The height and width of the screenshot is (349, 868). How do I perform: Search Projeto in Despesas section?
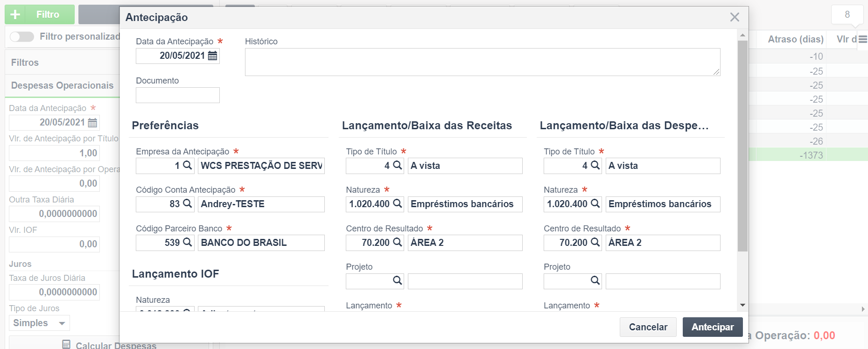(x=595, y=280)
